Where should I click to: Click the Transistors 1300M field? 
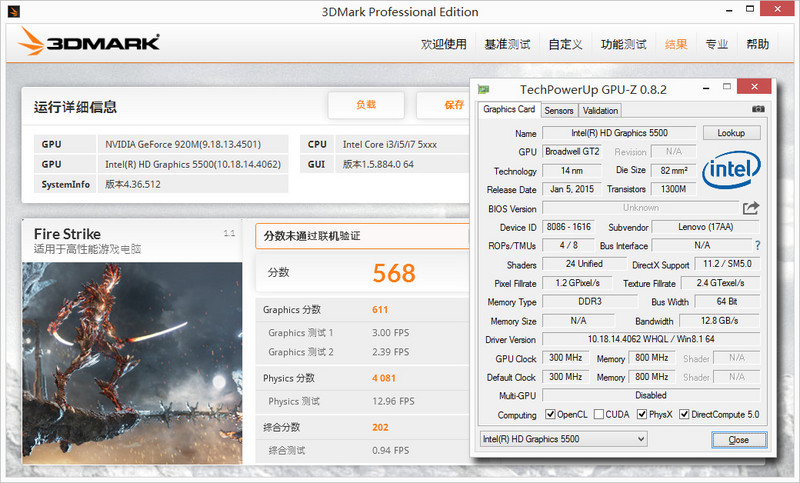point(673,189)
